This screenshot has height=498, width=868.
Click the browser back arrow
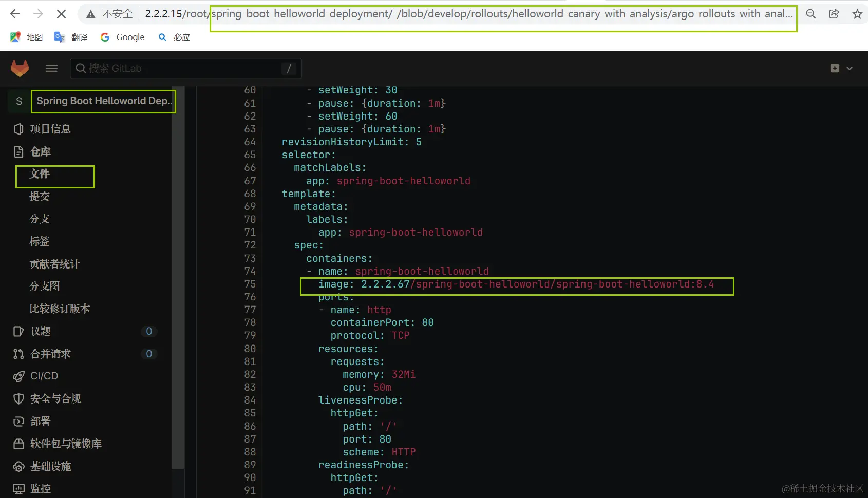coord(15,14)
